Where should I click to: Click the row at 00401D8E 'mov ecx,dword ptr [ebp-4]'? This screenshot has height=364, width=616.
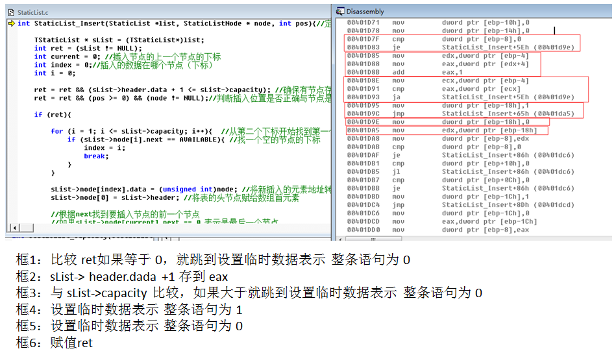[x=437, y=80]
